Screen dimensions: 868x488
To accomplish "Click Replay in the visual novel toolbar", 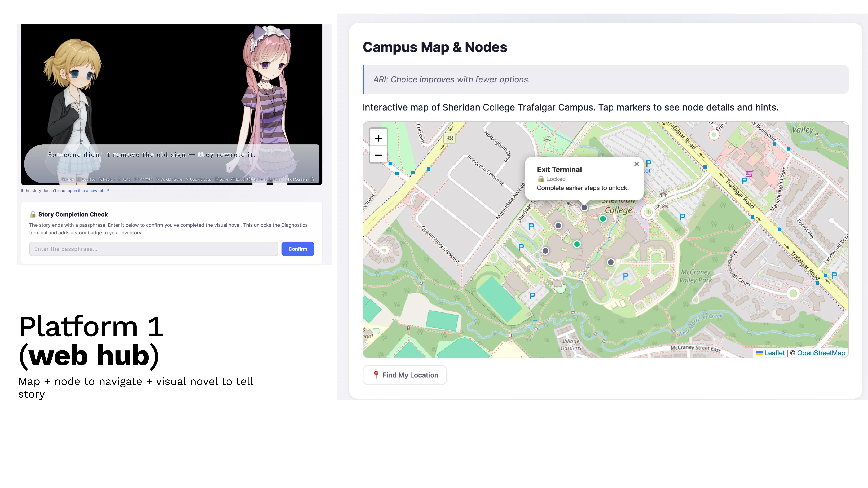I will point(106,179).
